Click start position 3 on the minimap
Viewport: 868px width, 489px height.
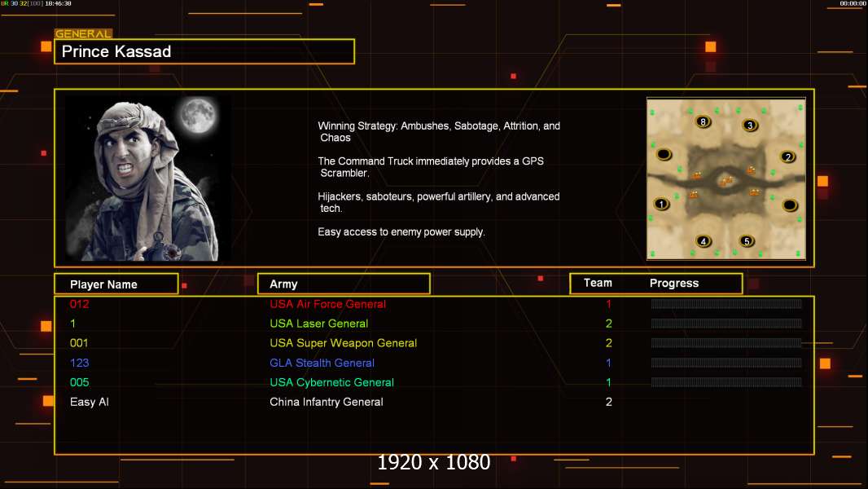click(x=750, y=126)
